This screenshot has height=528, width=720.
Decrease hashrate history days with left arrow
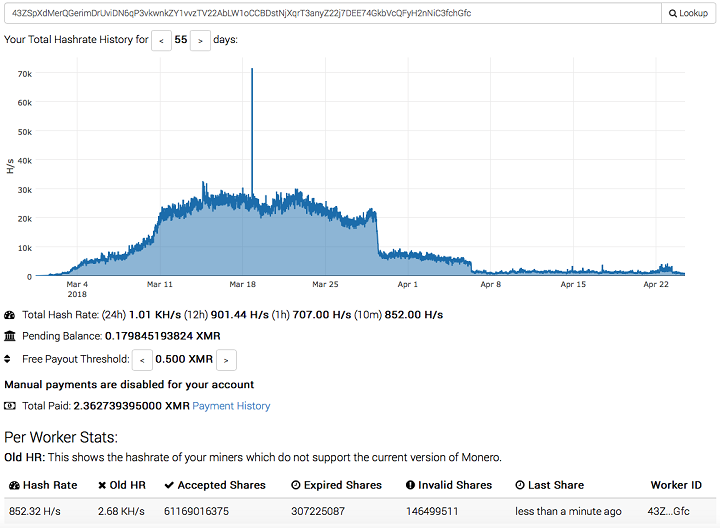[x=161, y=40]
